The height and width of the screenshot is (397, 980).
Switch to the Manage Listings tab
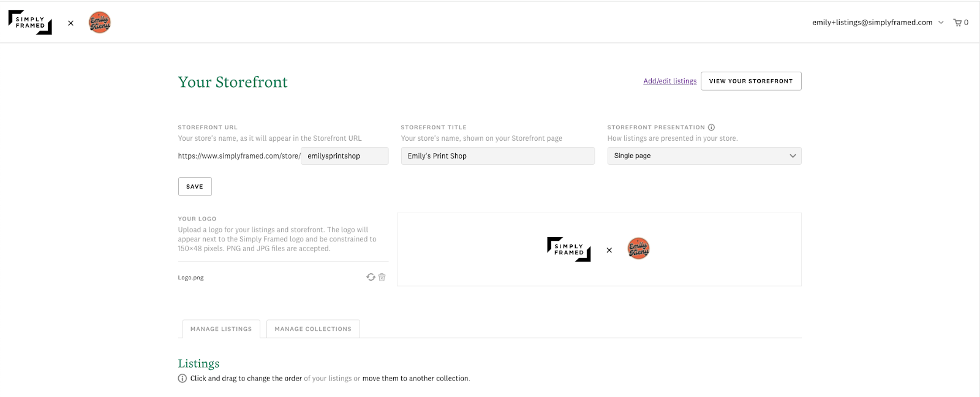[221, 329]
